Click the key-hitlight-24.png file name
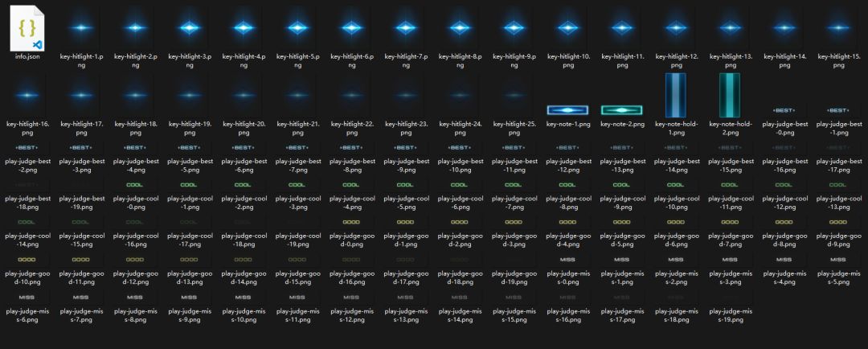The height and width of the screenshot is (349, 868). (460, 129)
